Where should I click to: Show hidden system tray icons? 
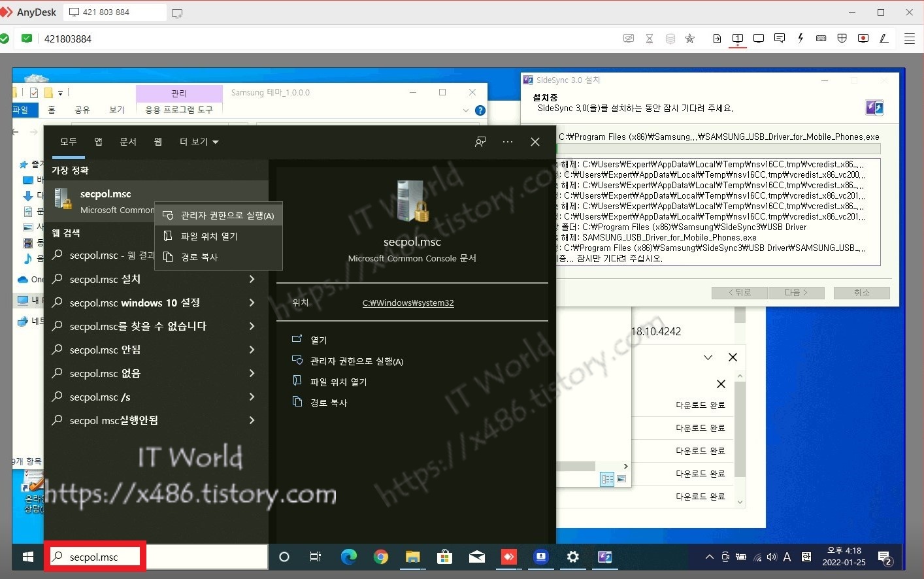point(709,557)
